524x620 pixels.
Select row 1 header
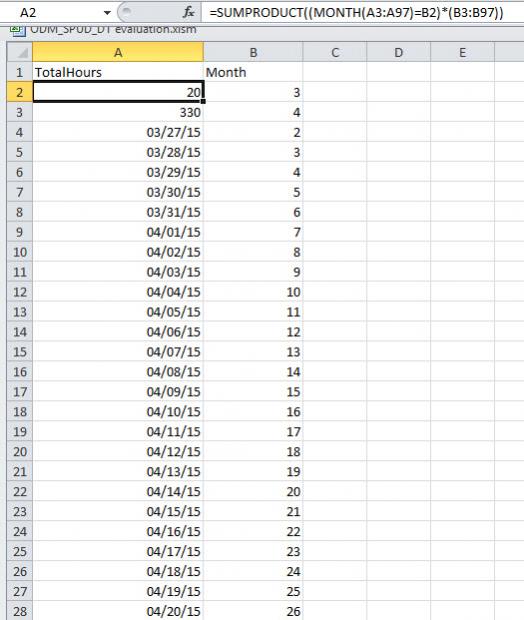tap(20, 72)
